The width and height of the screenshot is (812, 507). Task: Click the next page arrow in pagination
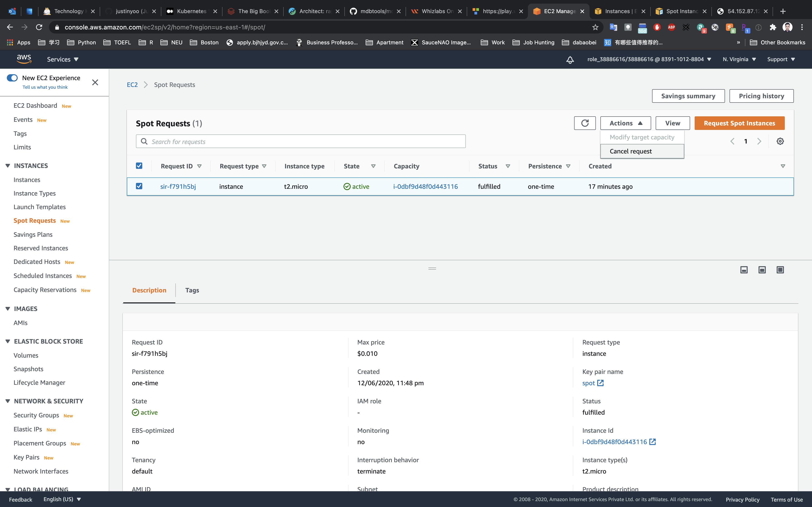(759, 141)
